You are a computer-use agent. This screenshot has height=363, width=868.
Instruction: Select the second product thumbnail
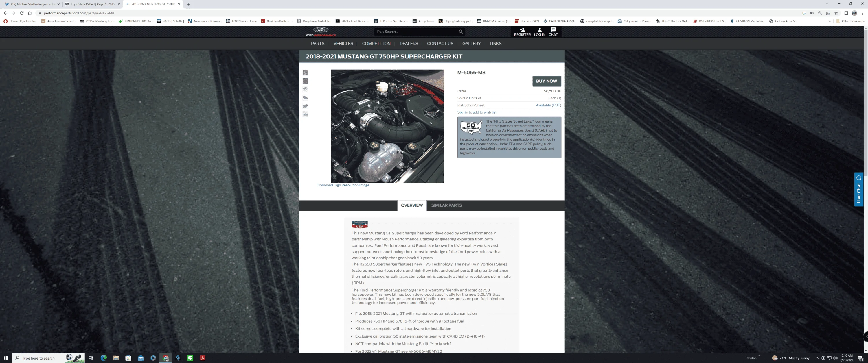(305, 81)
